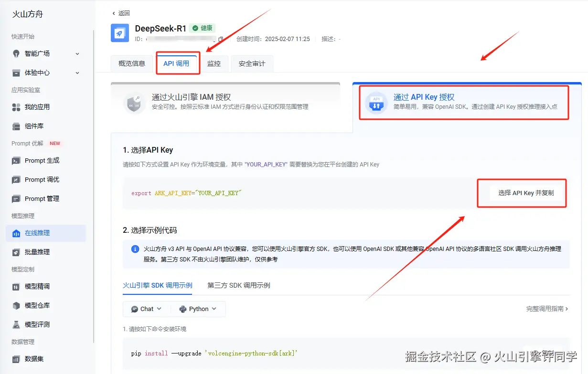Click the export ARK_API_KEY code line
The image size is (588, 374).
[x=187, y=193]
